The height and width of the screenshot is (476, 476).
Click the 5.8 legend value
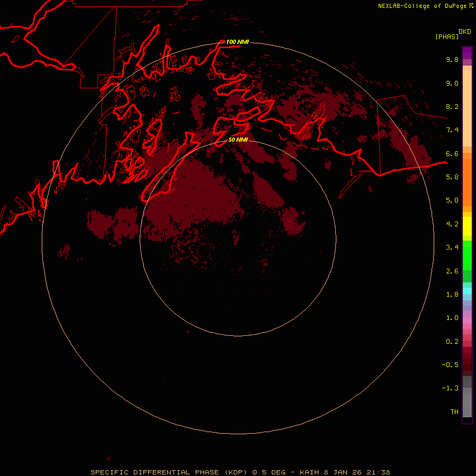click(452, 177)
